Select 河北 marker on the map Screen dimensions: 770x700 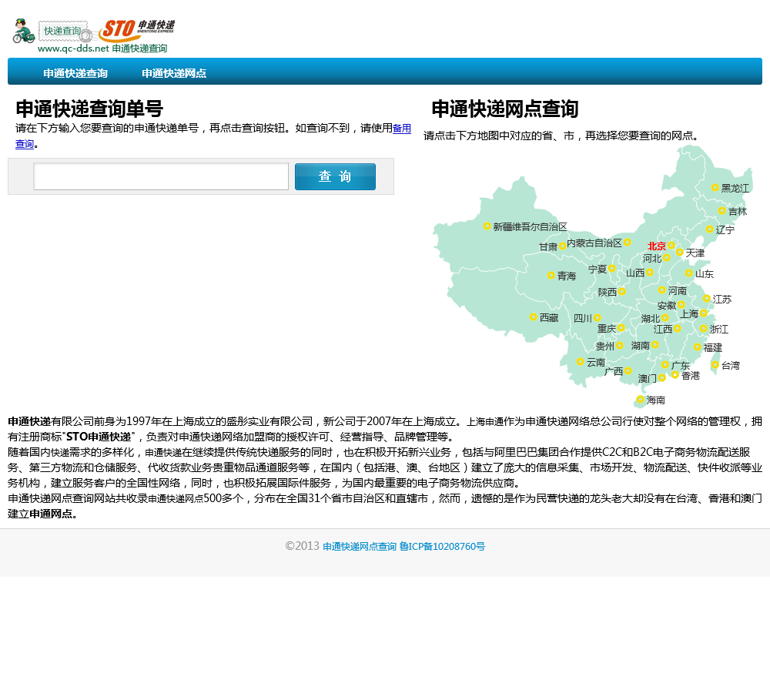click(666, 257)
